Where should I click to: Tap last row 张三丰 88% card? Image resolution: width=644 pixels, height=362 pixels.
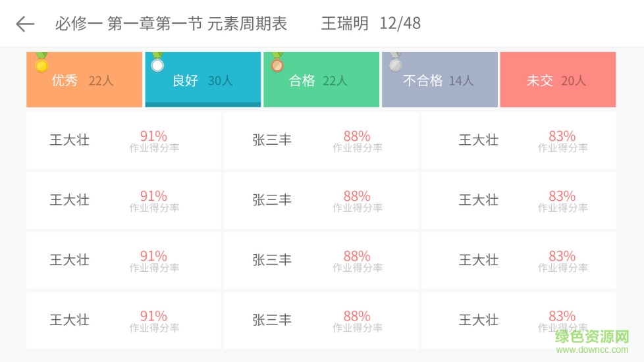coord(321,320)
